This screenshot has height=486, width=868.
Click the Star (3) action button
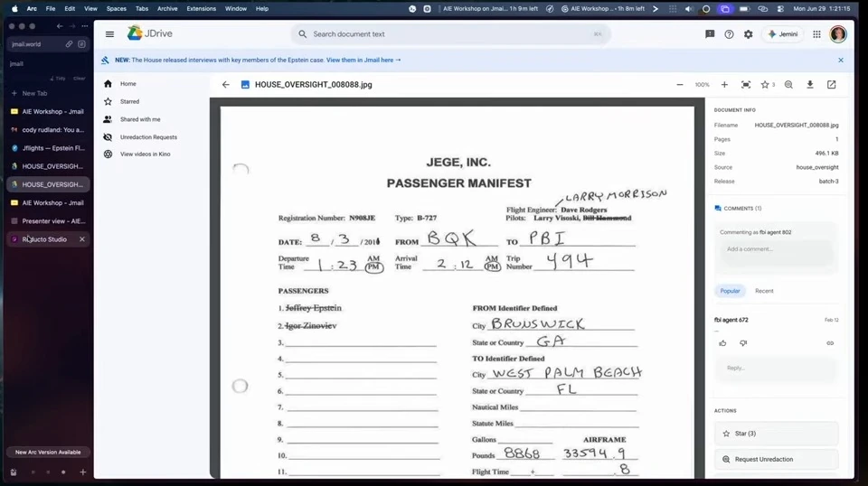tap(776, 434)
